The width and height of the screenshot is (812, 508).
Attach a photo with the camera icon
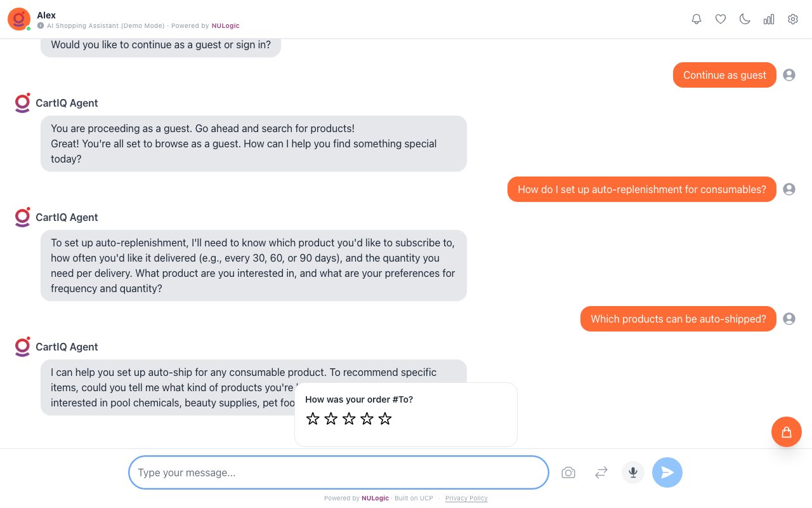click(568, 472)
